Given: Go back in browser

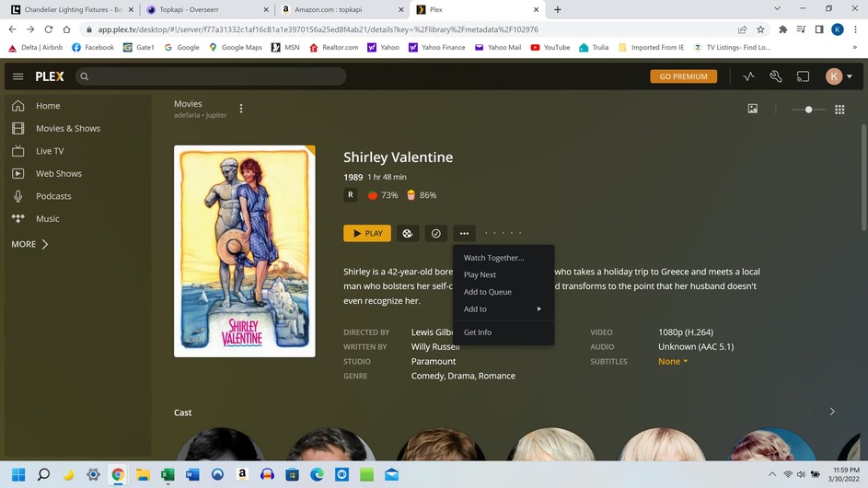Looking at the screenshot, I should (x=12, y=29).
